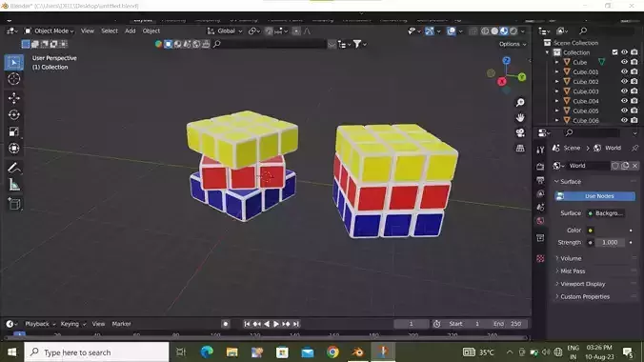Jump to timeline end
The width and height of the screenshot is (644, 362).
click(295, 324)
